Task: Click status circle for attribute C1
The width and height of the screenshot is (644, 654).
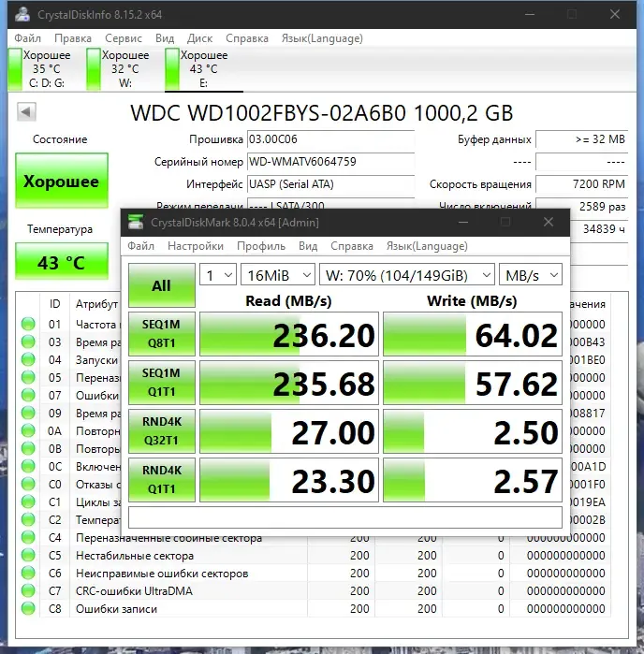Action: 28,501
